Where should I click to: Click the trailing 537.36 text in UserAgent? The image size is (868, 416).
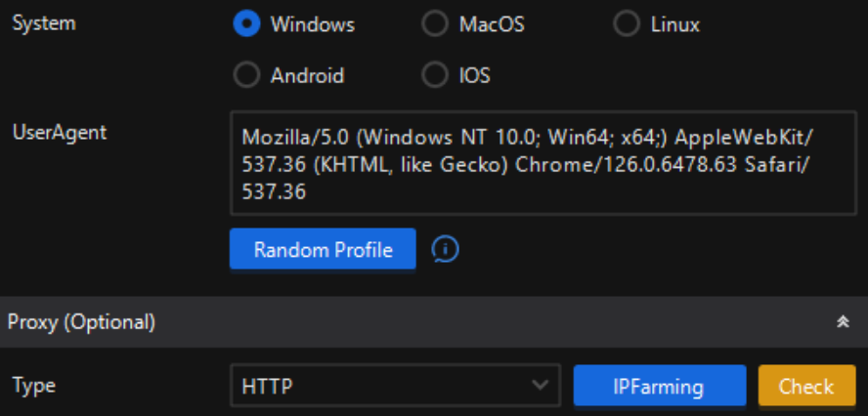(x=274, y=192)
